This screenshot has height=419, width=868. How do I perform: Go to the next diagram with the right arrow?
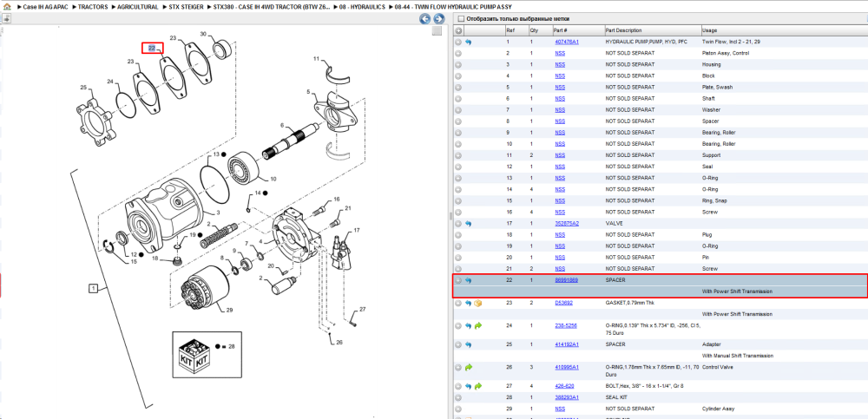[x=438, y=19]
